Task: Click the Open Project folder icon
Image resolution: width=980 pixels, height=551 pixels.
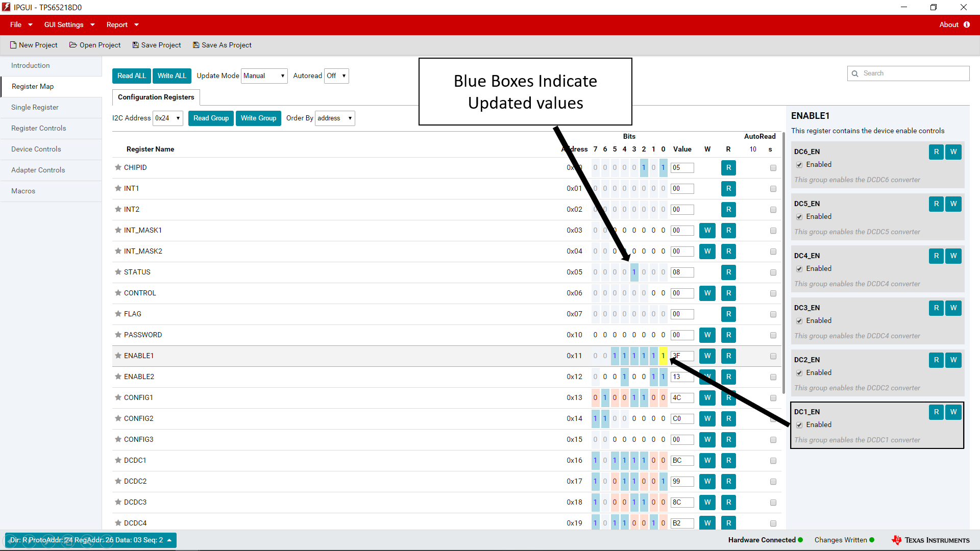Action: point(73,45)
